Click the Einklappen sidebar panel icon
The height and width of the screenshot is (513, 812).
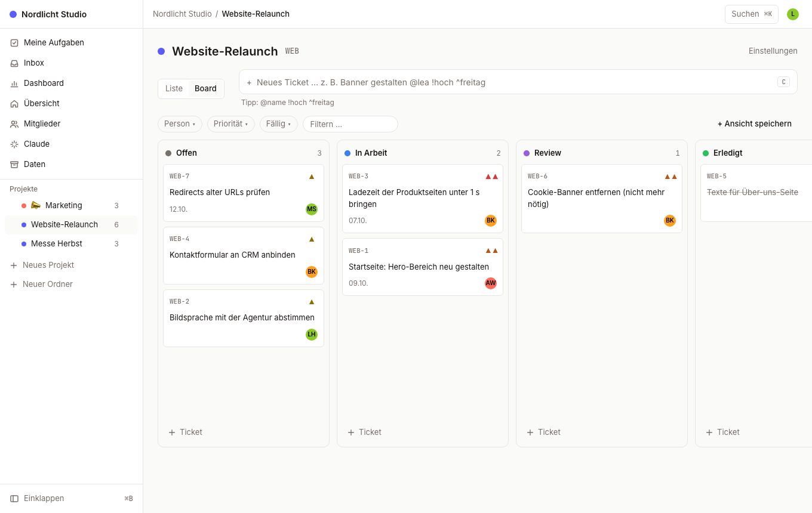(14, 499)
